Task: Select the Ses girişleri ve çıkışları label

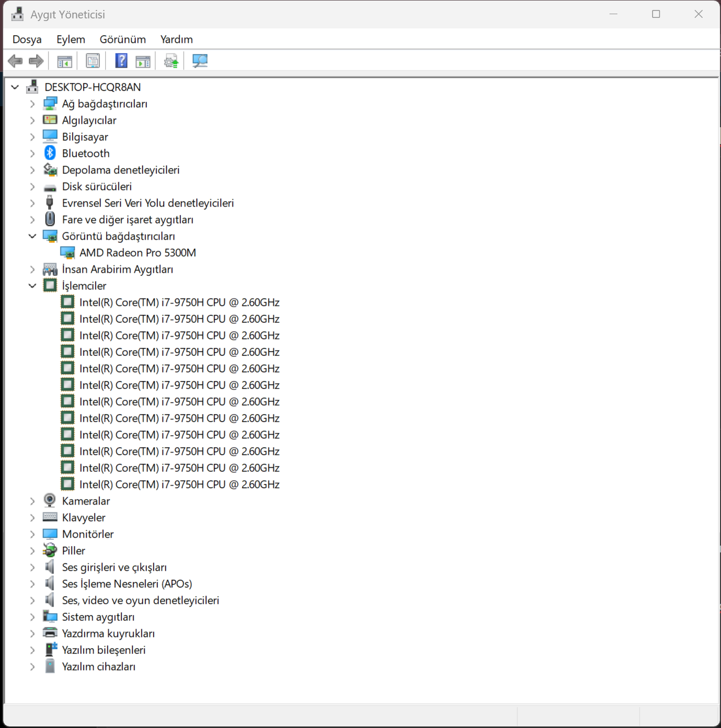Action: pos(114,567)
